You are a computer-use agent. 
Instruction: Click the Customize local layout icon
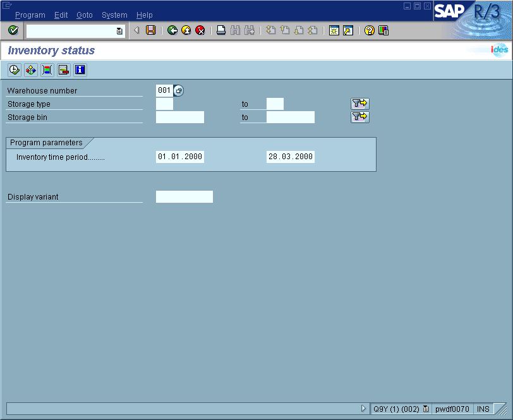point(383,30)
